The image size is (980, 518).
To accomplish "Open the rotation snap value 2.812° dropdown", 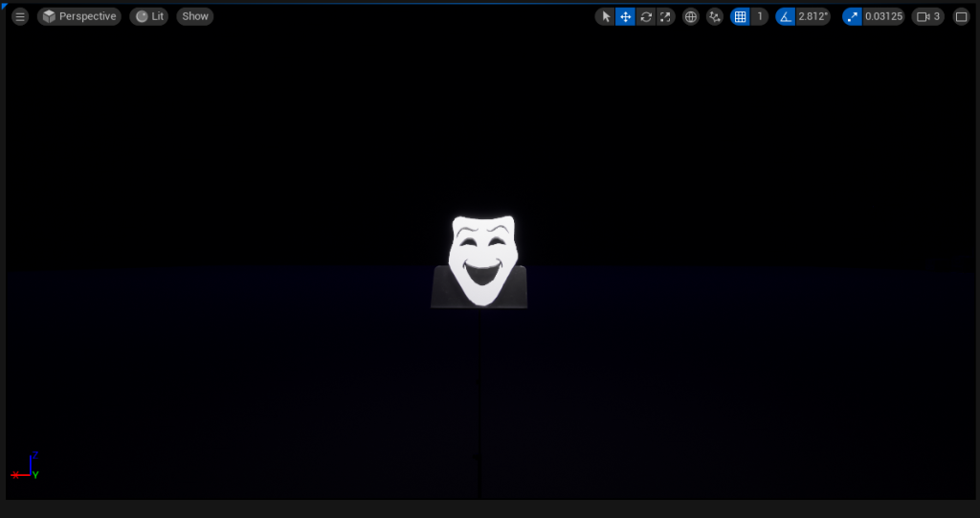I will pos(813,16).
